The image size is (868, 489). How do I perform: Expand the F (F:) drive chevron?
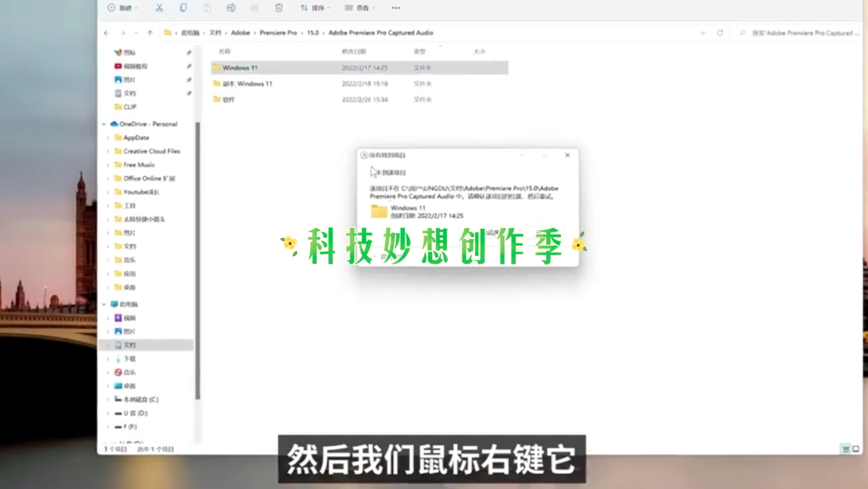tap(108, 426)
